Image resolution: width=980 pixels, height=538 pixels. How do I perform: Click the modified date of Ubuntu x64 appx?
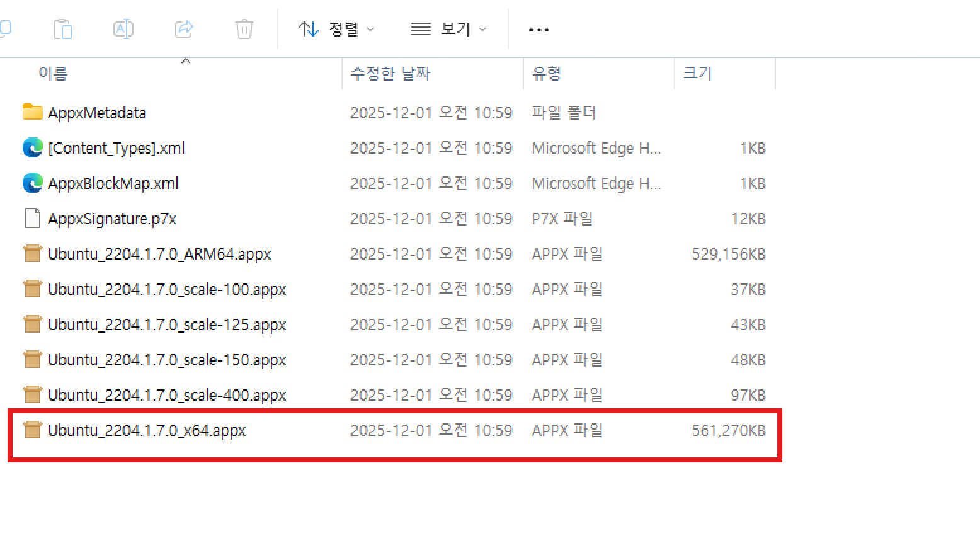pyautogui.click(x=431, y=430)
